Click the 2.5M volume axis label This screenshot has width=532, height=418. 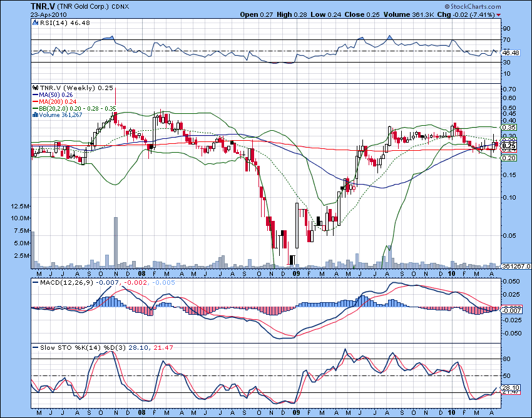[22, 255]
